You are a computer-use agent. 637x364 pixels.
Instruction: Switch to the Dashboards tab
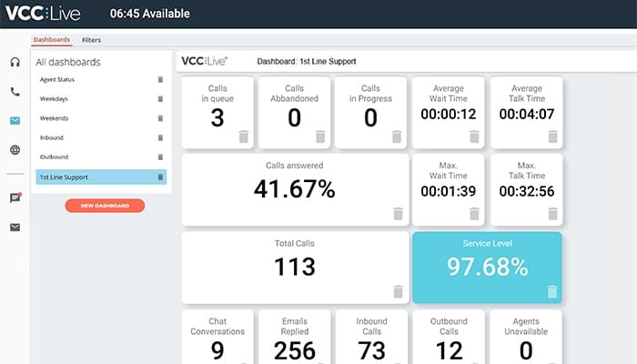point(51,40)
